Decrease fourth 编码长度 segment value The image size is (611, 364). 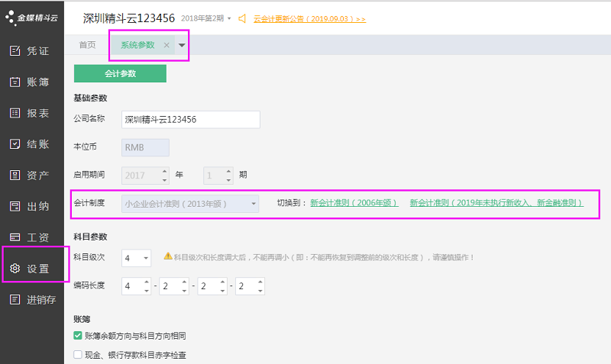coord(260,291)
